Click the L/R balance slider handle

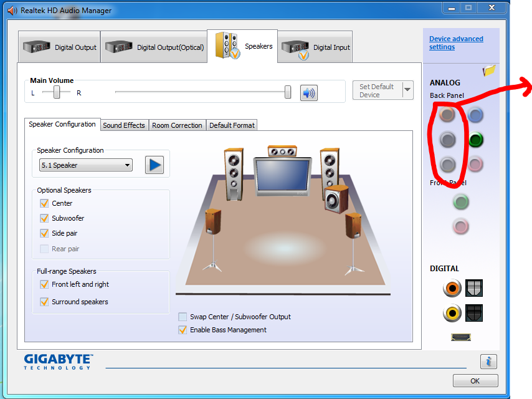[x=57, y=92]
